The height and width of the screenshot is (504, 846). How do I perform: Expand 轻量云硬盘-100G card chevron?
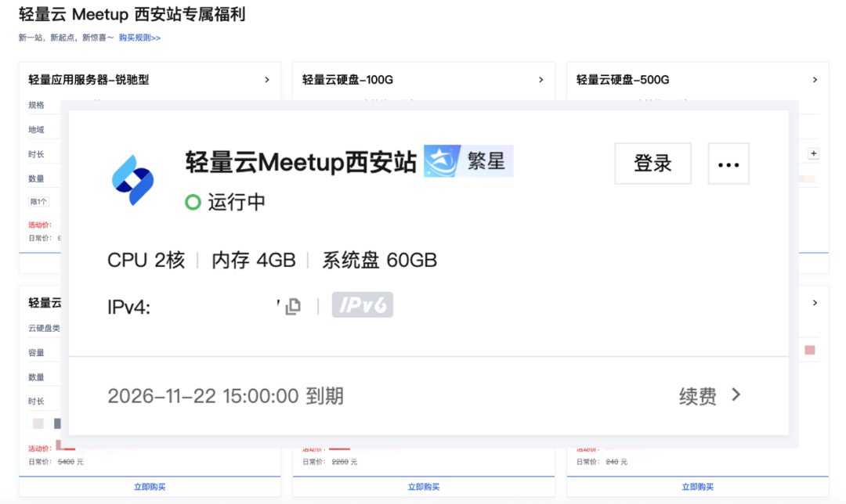click(541, 80)
